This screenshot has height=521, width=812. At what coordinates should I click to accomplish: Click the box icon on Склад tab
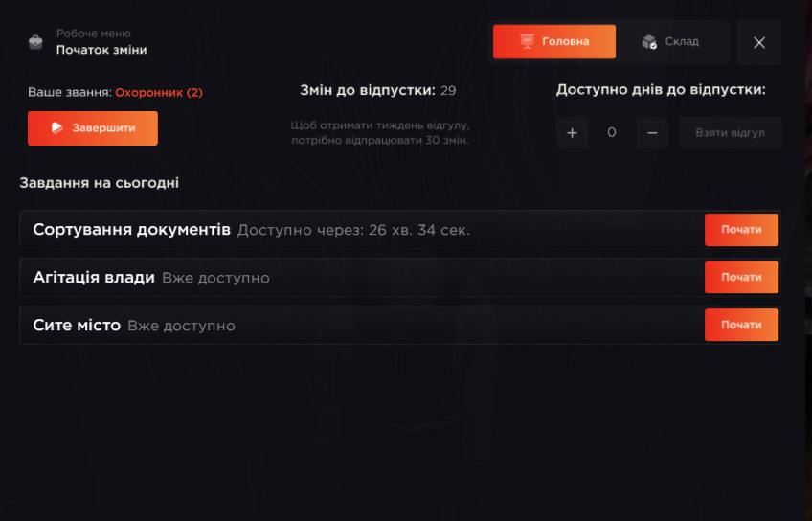pyautogui.click(x=649, y=42)
